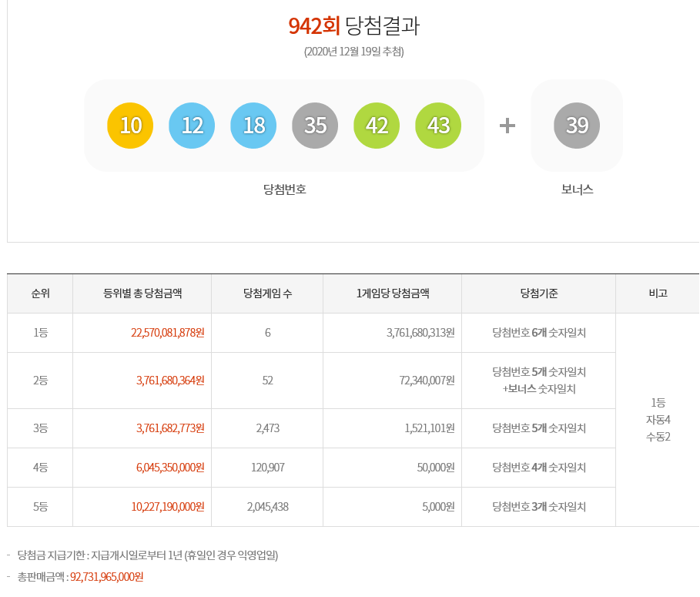The height and width of the screenshot is (597, 700).
Task: Click the gray bonus ball 39
Action: [x=577, y=125]
